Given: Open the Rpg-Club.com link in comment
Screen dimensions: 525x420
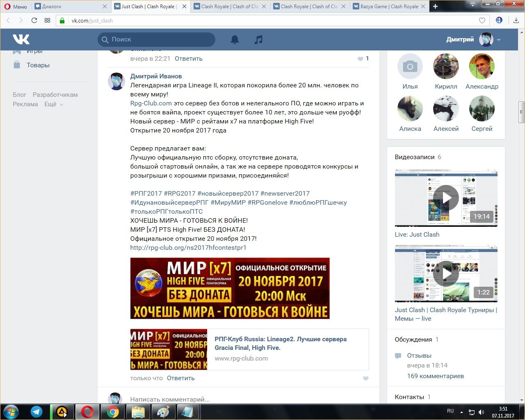Looking at the screenshot, I should [151, 103].
